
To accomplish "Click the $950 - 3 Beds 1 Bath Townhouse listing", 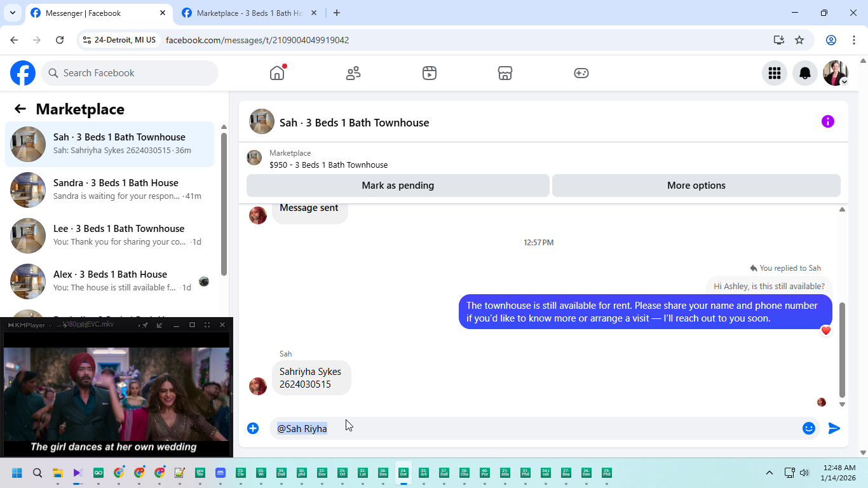I will (329, 165).
